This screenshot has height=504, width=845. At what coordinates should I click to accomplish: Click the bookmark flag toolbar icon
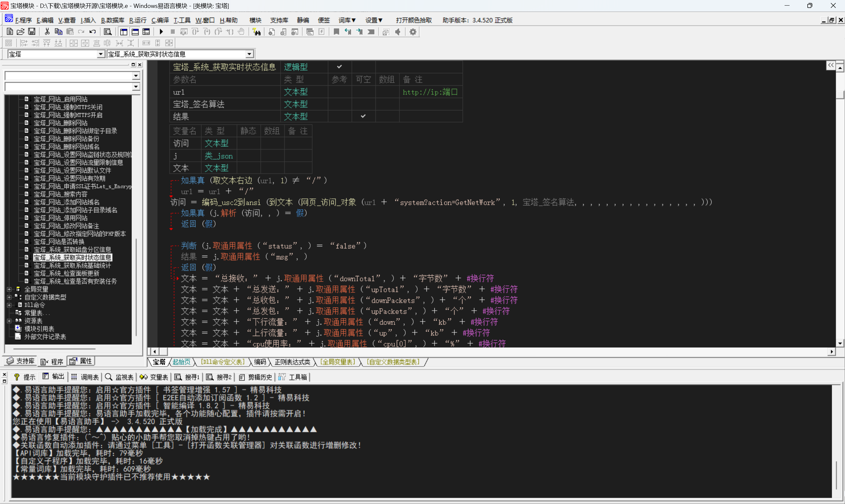point(336,32)
